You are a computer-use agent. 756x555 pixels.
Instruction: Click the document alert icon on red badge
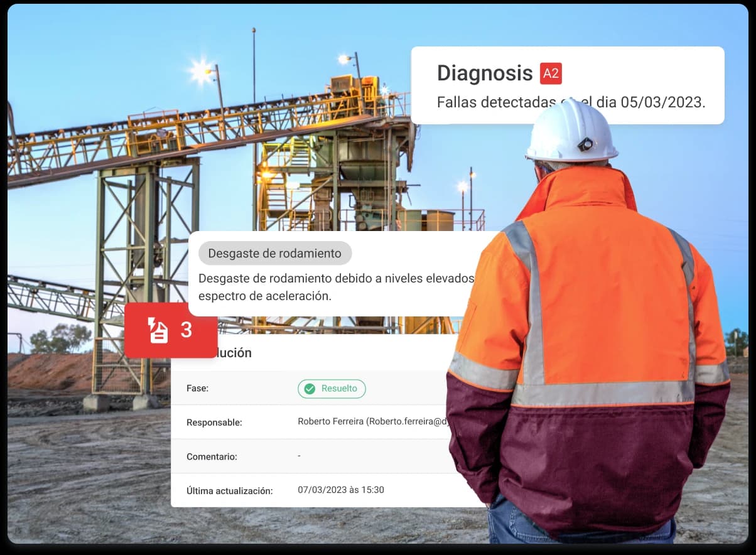click(158, 330)
